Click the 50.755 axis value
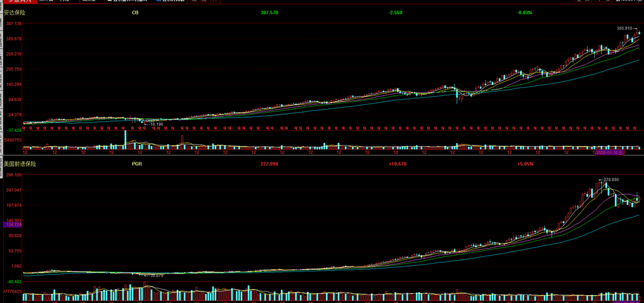Viewport: 644px width, 303px height. (15, 251)
